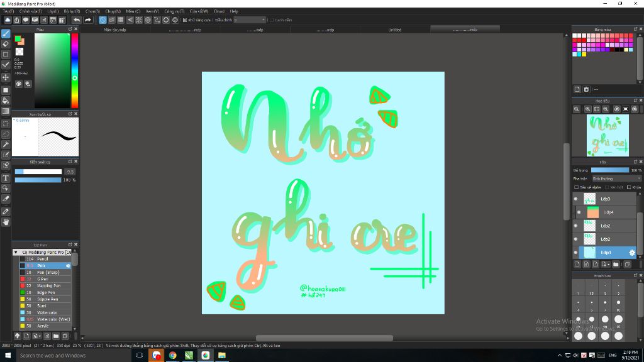Click the navigator artwork thumbnail
Image resolution: width=644 pixels, height=362 pixels.
(x=608, y=136)
